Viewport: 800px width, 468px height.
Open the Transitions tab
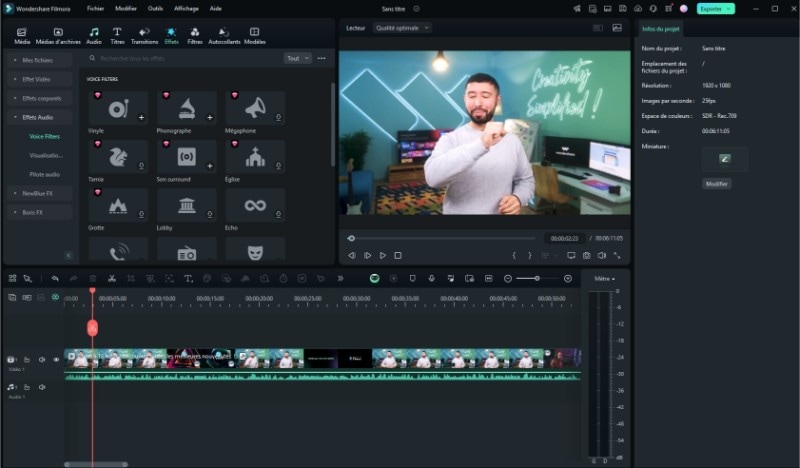point(144,36)
